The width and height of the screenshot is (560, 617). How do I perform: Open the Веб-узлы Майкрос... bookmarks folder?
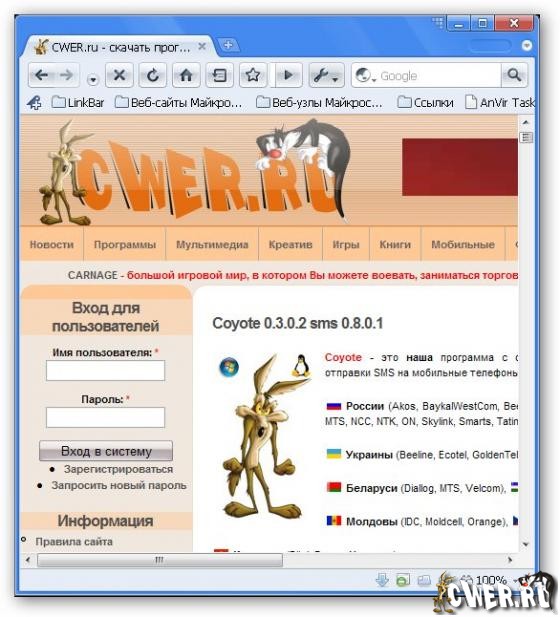tap(319, 103)
